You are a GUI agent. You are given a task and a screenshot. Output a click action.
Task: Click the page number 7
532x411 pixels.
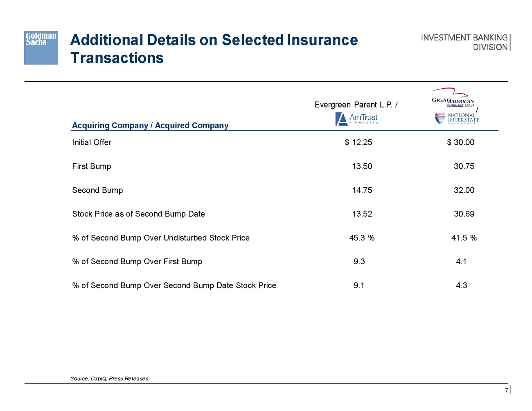(x=506, y=391)
